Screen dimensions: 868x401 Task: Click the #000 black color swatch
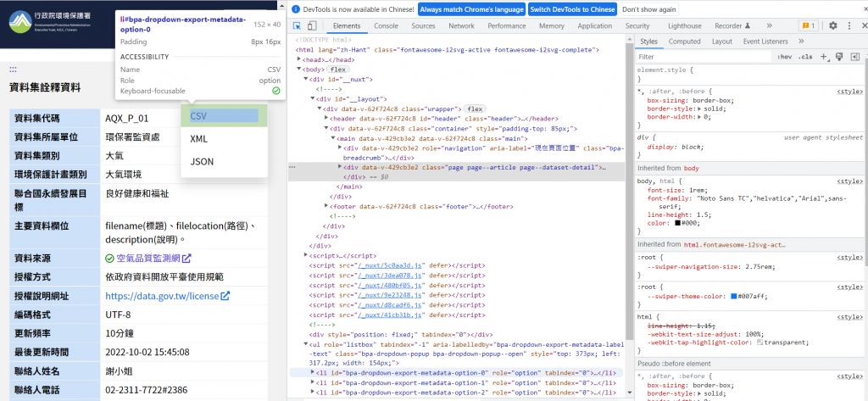[x=677, y=223]
